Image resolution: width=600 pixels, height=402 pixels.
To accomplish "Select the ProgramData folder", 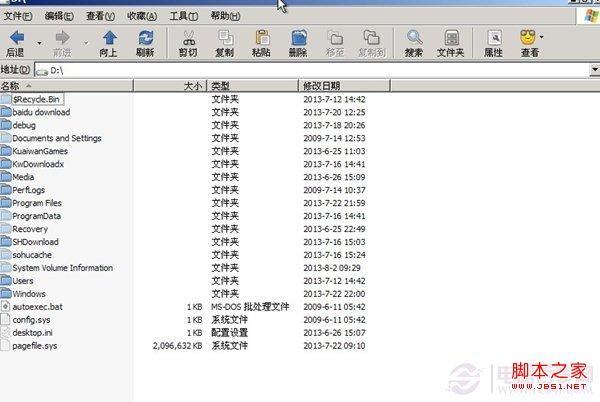I will pos(37,216).
